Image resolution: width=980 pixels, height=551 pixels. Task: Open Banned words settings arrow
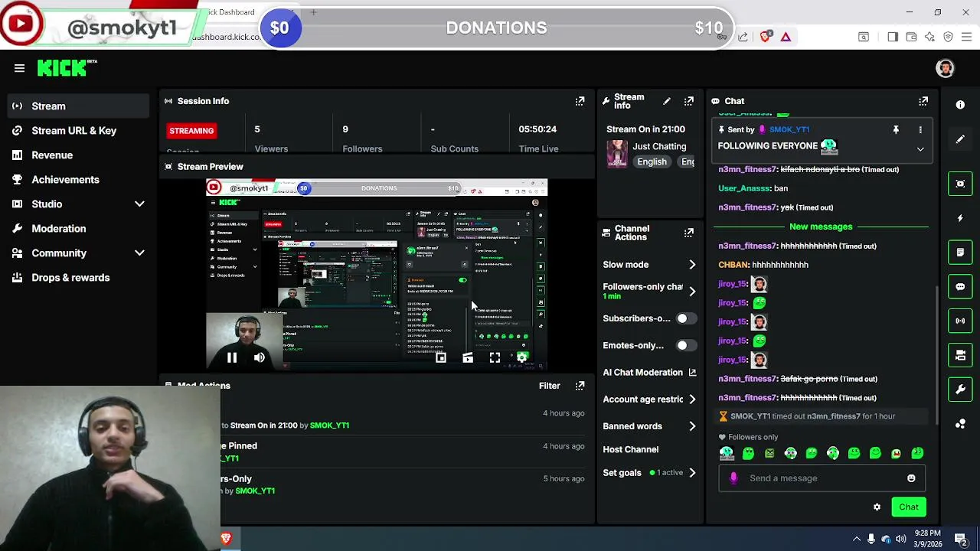pos(692,426)
